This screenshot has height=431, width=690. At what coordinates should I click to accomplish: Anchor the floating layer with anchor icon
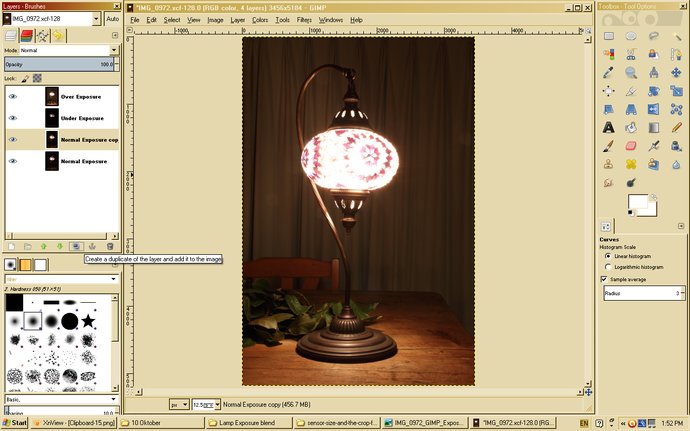coord(92,247)
